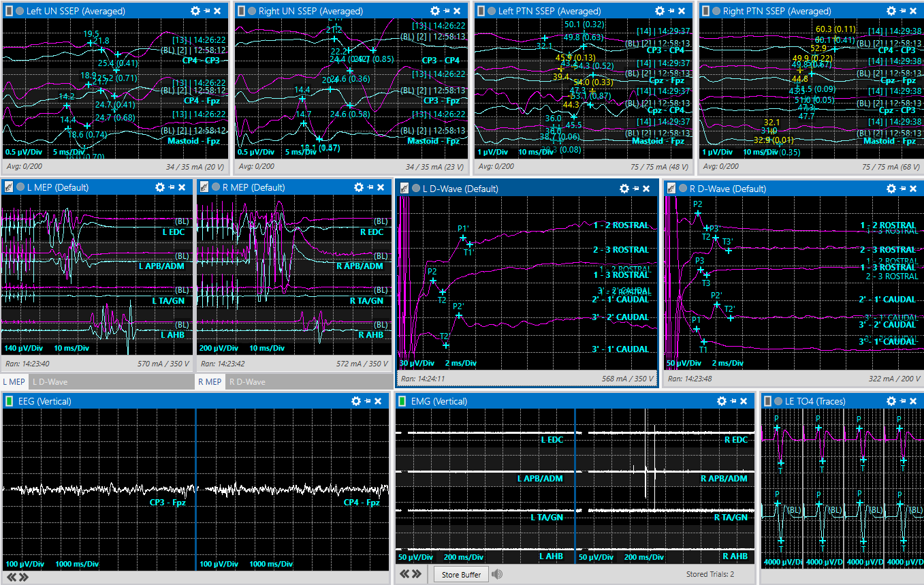924x585 pixels.
Task: Open settings gear of Left PTN SSEP panel
Action: tap(659, 11)
